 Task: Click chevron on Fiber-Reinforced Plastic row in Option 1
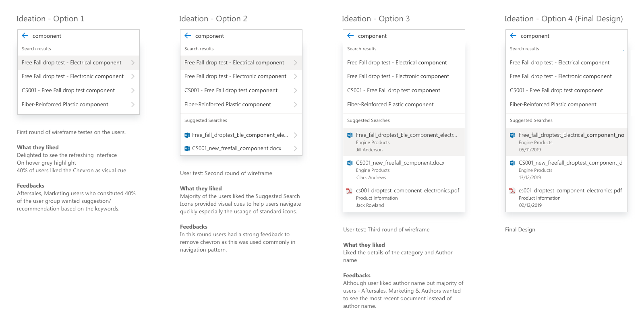tap(133, 104)
